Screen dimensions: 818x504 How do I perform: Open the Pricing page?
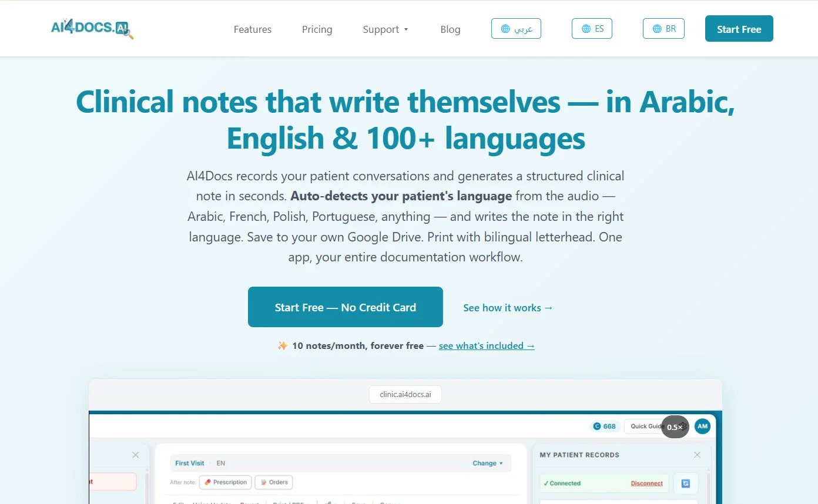tap(317, 29)
